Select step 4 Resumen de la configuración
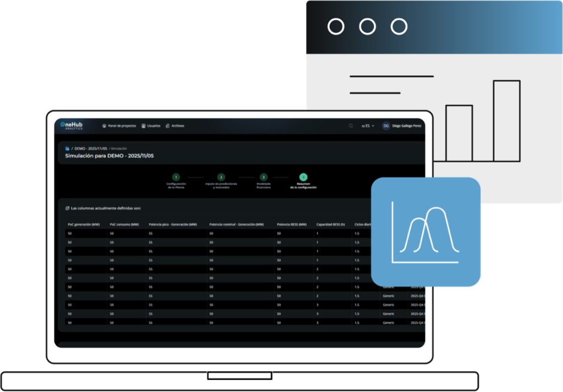This screenshot has height=392, width=563. point(303,177)
